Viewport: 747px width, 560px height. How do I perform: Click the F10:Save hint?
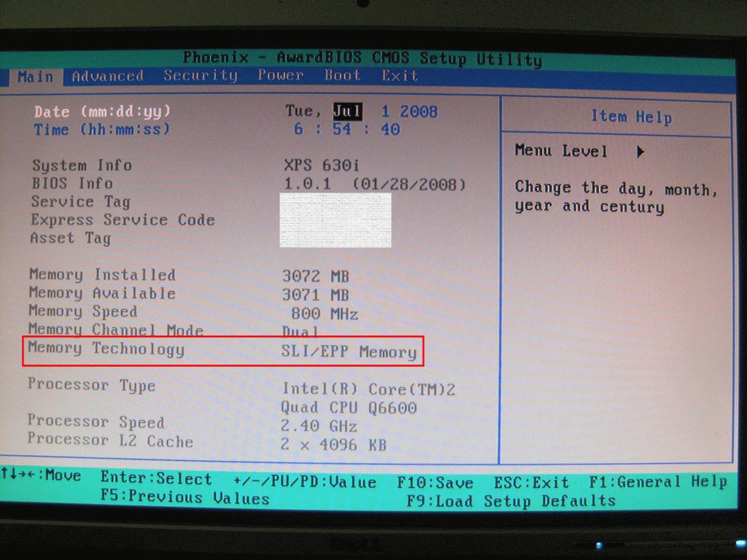436,483
